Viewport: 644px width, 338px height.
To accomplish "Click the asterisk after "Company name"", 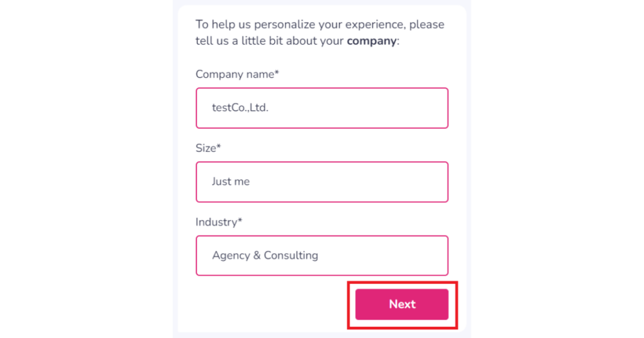I will coord(277,74).
